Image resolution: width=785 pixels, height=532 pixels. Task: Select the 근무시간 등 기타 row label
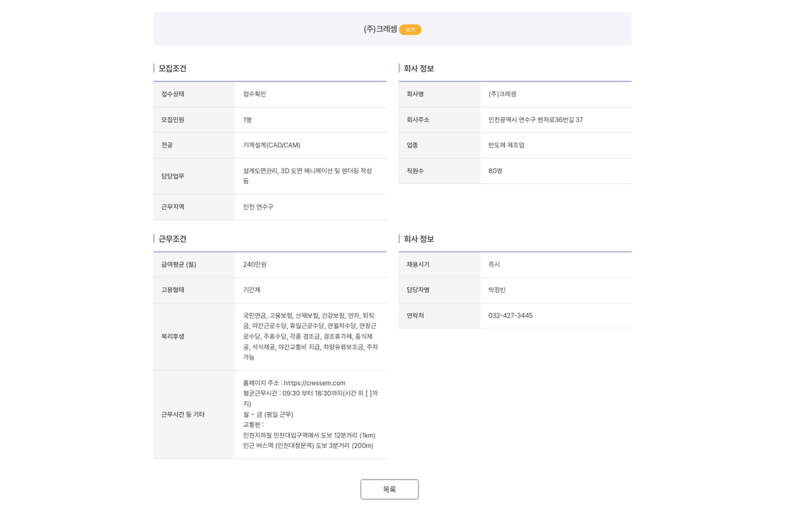point(182,414)
